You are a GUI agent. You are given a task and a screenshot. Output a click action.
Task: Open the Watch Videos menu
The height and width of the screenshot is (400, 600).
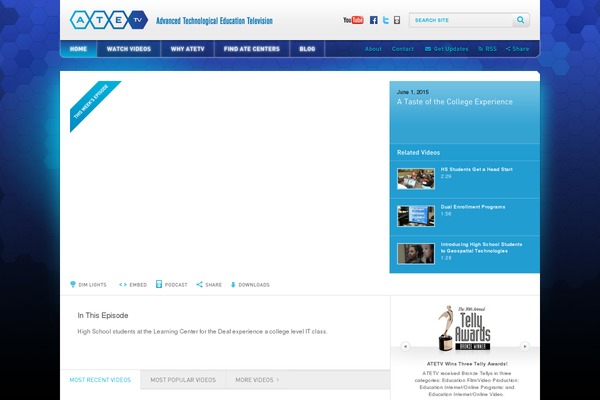(129, 49)
